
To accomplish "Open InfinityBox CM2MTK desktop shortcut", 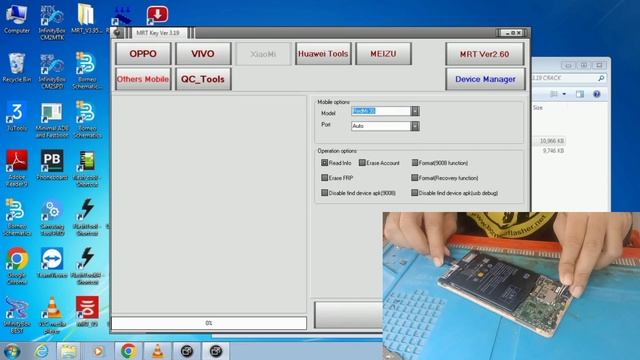I will pyautogui.click(x=52, y=22).
